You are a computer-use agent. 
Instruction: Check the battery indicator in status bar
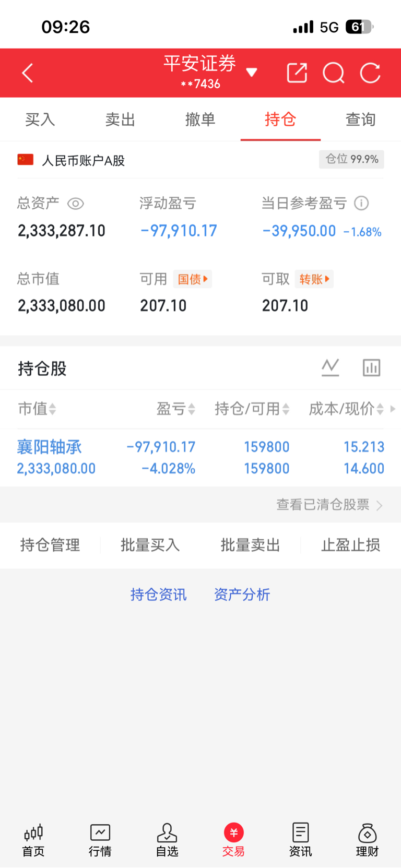(359, 27)
